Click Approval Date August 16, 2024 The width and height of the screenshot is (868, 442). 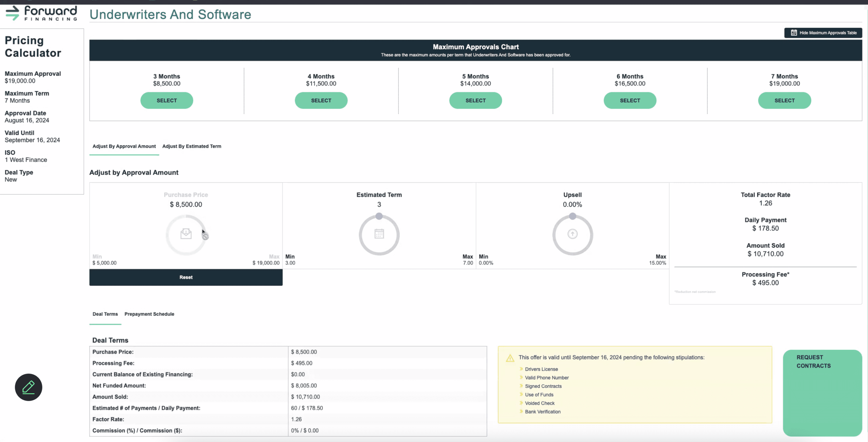tap(27, 117)
